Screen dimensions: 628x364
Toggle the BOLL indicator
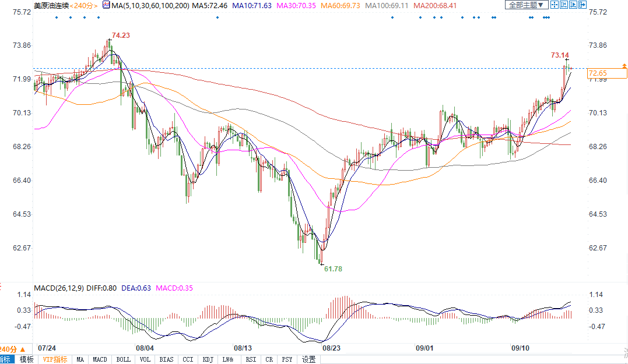(x=123, y=359)
